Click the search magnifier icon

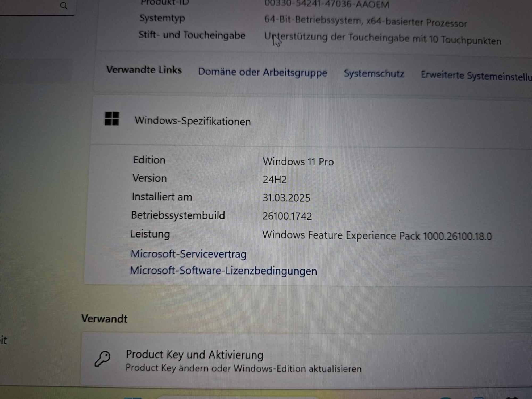point(64,6)
